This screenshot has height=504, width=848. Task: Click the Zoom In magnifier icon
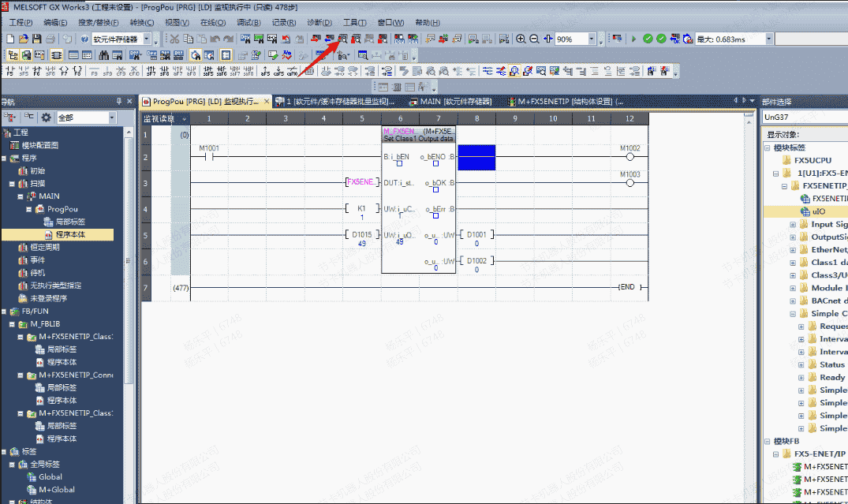coord(521,39)
